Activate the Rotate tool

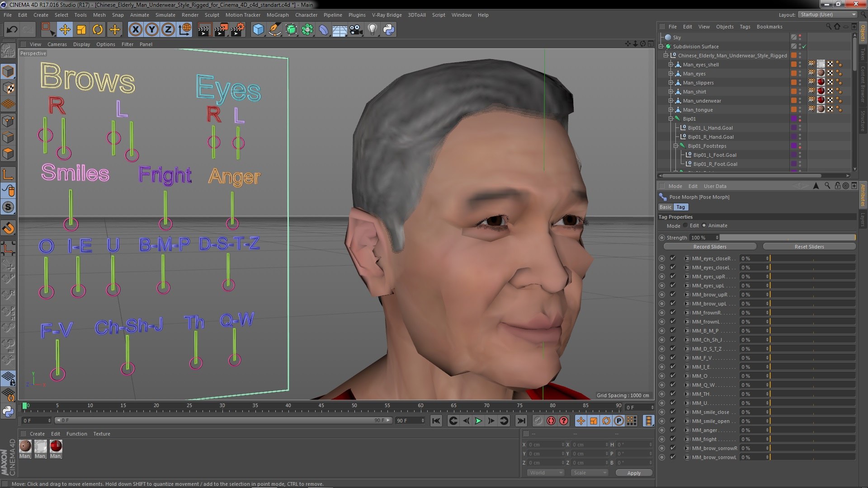(98, 30)
